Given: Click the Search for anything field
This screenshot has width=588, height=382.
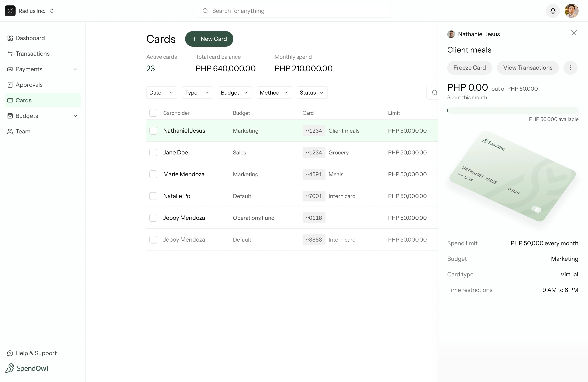Looking at the screenshot, I should pos(293,11).
